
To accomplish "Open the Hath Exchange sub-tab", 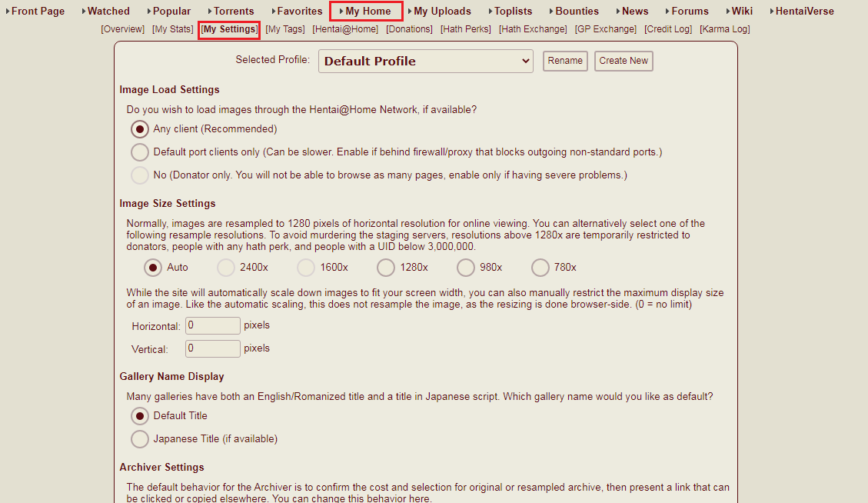I will [x=533, y=28].
